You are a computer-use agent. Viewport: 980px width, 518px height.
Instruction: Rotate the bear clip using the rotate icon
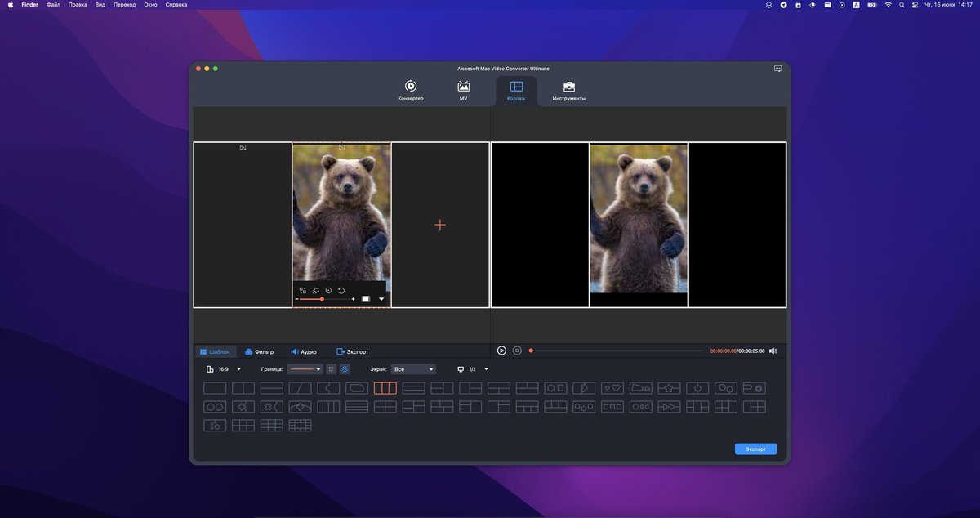(x=341, y=290)
